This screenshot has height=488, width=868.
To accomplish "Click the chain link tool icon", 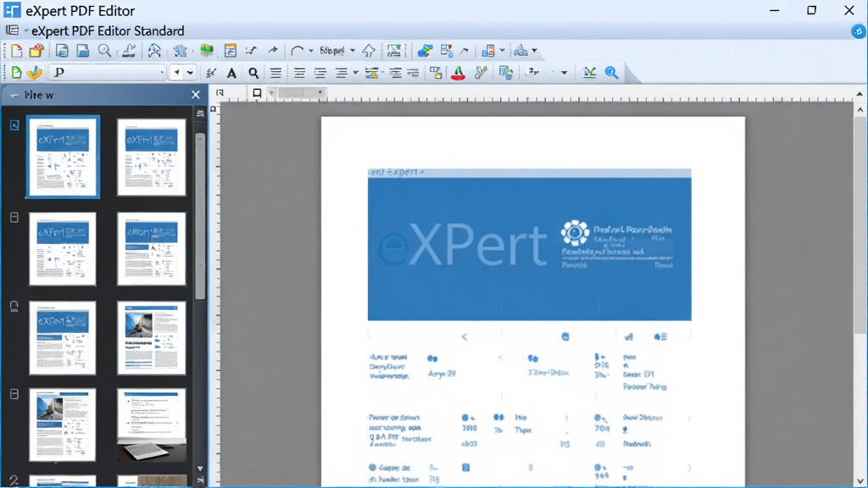I will [x=481, y=73].
